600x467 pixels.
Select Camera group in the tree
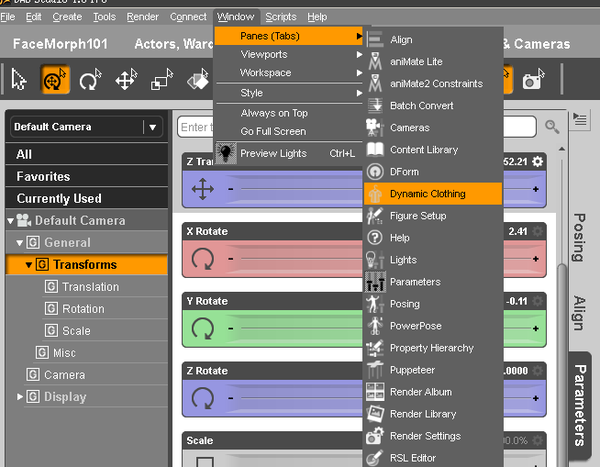pyautogui.click(x=65, y=375)
